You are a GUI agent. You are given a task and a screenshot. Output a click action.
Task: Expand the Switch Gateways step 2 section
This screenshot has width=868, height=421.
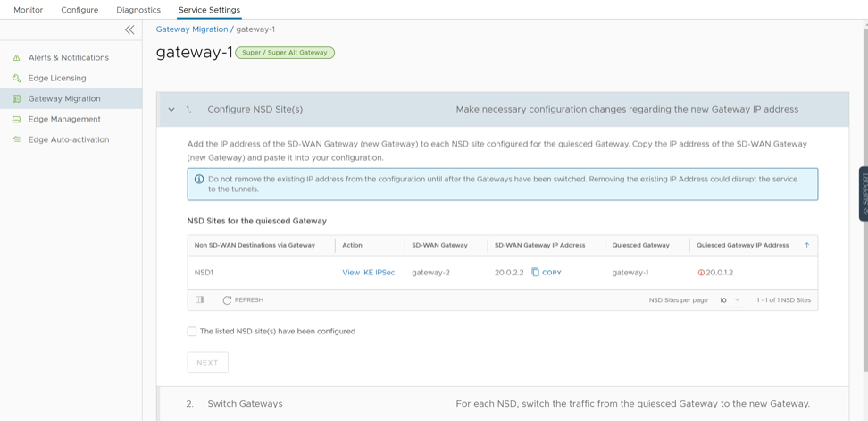click(245, 404)
